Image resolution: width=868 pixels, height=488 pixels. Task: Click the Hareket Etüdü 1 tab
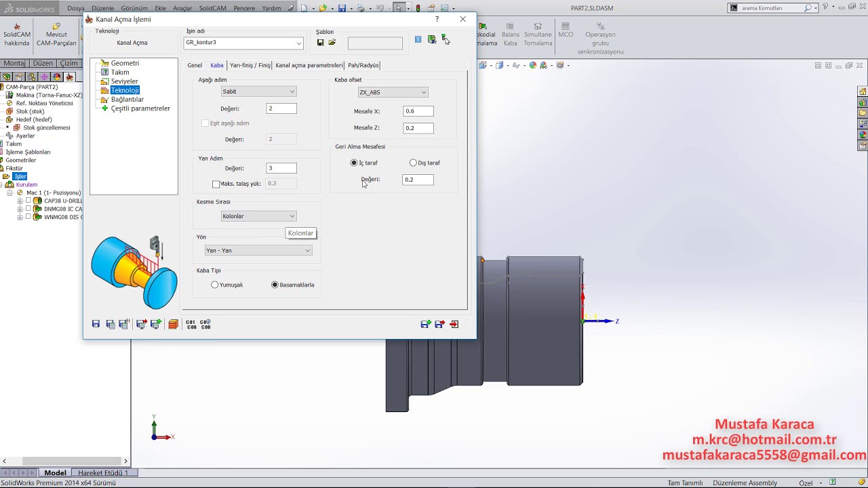pyautogui.click(x=103, y=472)
